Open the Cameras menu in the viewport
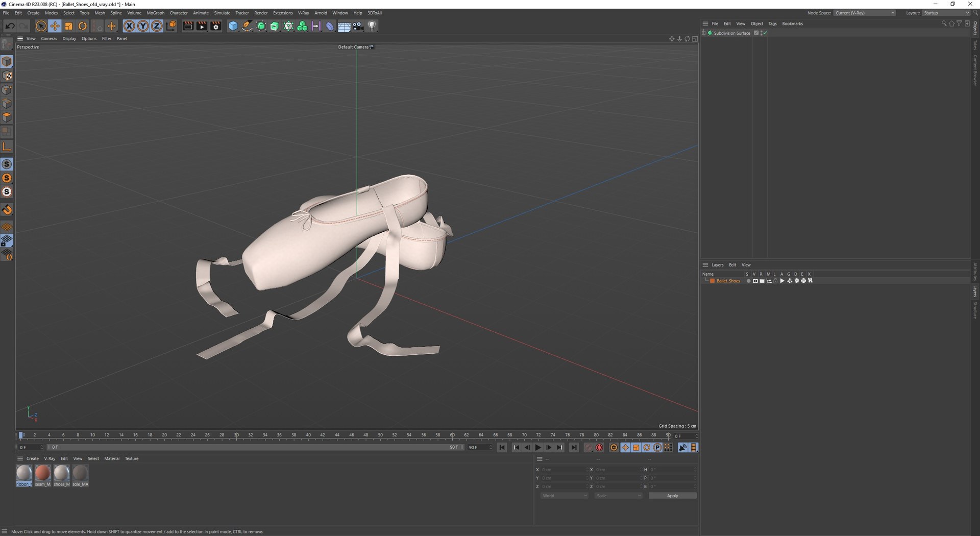 point(49,39)
